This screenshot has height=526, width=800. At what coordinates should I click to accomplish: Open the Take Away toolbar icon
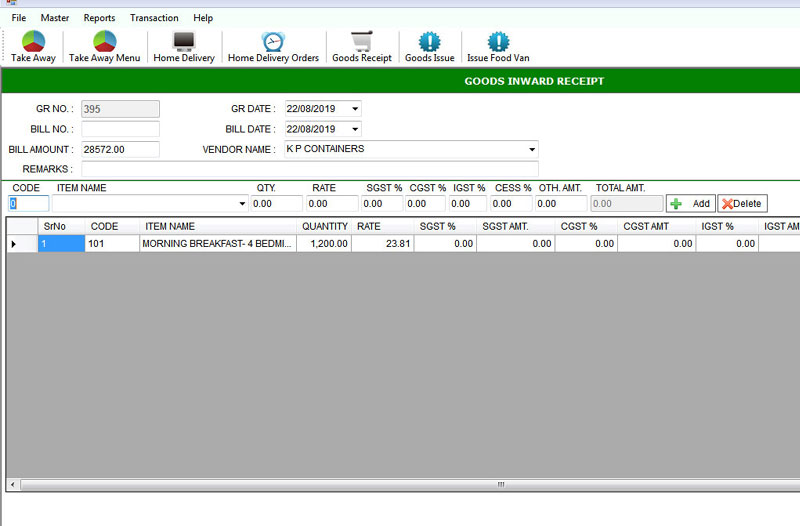coord(33,47)
